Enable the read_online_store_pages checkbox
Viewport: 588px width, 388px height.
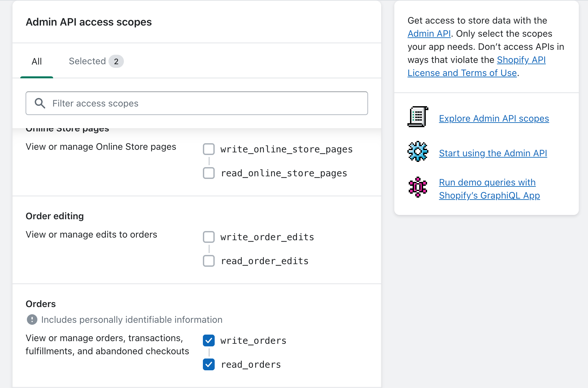click(x=209, y=173)
